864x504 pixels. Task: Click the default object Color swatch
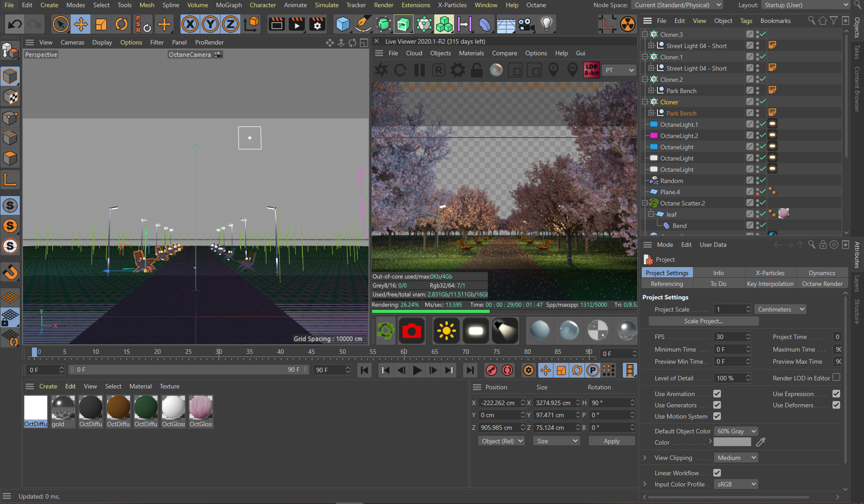[x=732, y=442]
